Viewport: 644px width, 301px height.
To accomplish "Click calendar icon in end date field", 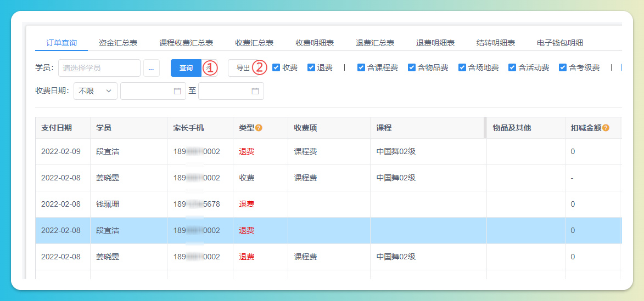I will 255,91.
